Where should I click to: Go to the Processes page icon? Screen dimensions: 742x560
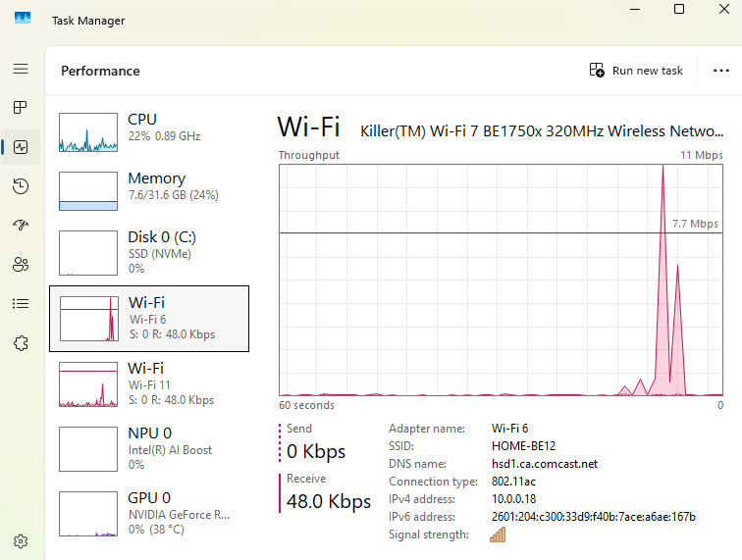21,107
